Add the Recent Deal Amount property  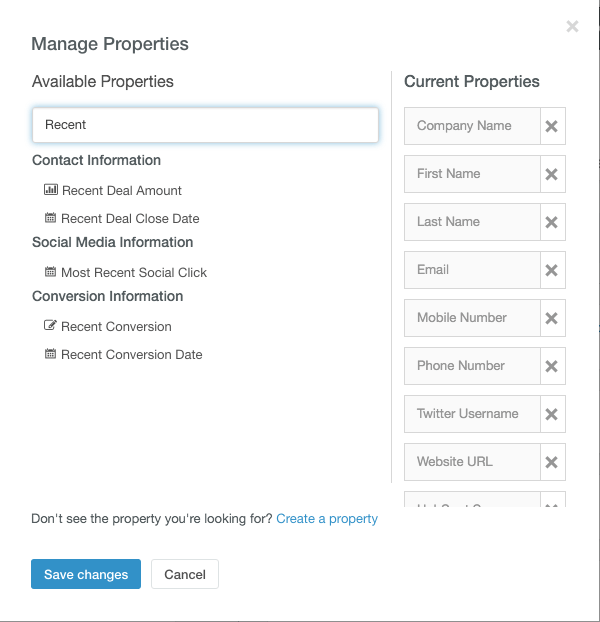(122, 190)
